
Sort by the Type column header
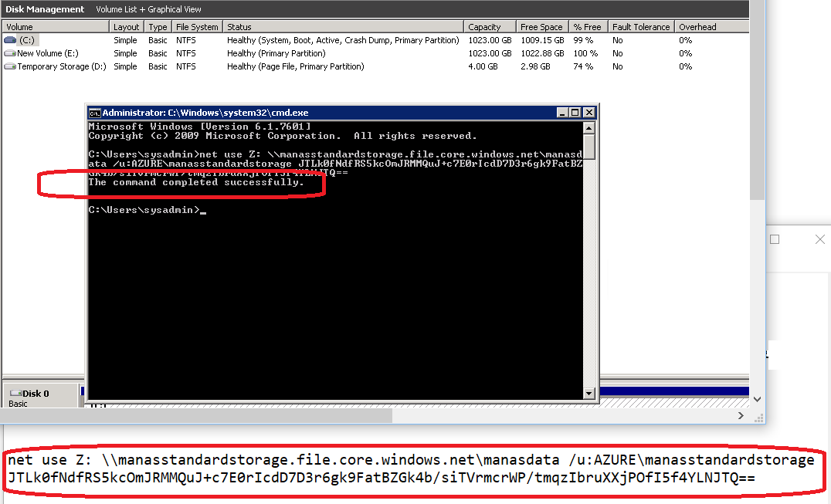click(x=158, y=27)
